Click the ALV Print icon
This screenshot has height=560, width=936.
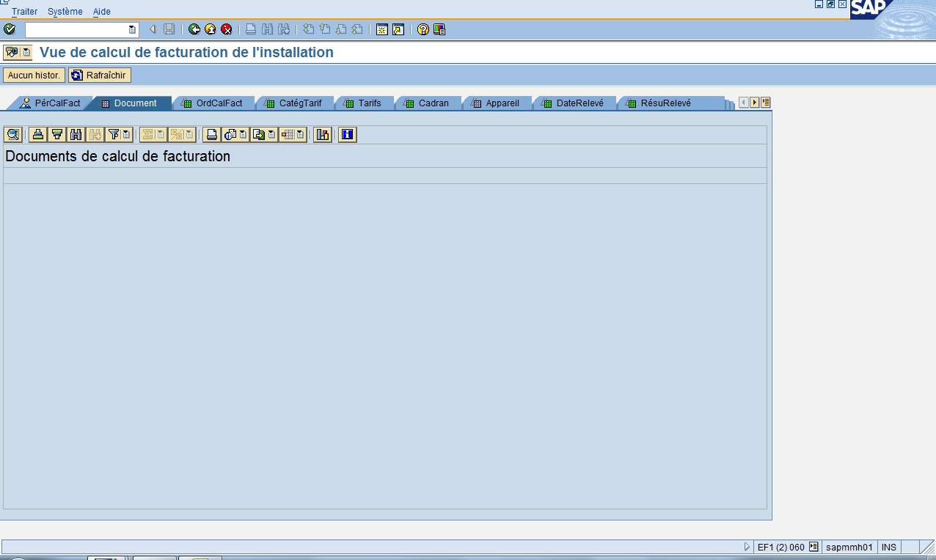pyautogui.click(x=211, y=134)
